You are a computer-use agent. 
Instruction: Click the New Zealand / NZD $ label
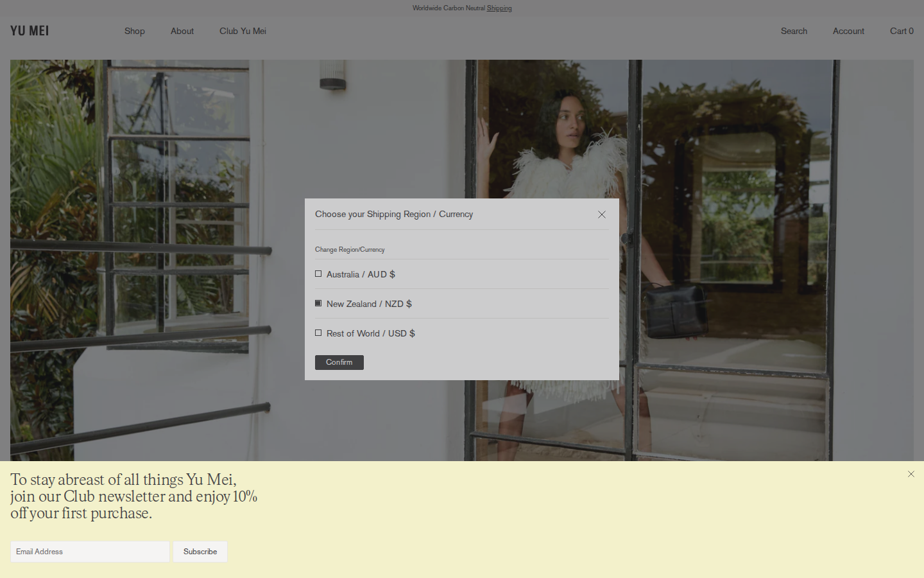369,304
